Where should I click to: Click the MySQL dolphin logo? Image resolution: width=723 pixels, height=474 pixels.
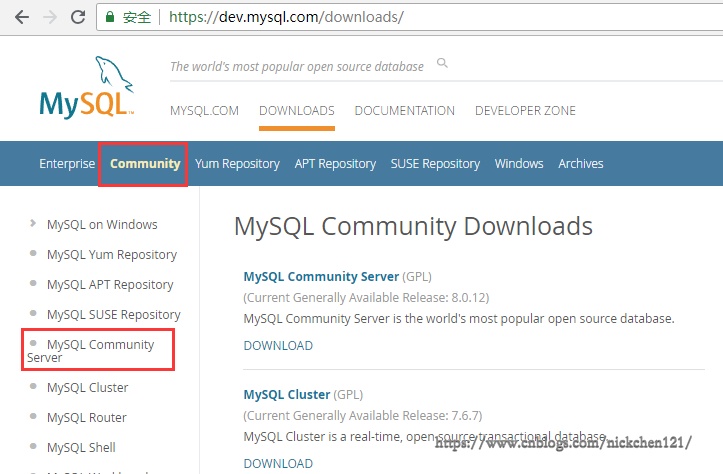[x=86, y=89]
